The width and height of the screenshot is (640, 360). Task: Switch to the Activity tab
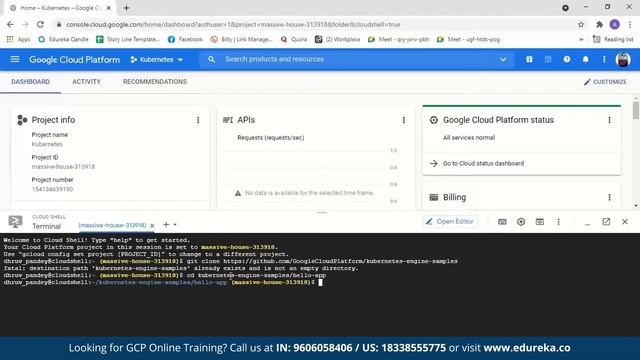[x=86, y=82]
